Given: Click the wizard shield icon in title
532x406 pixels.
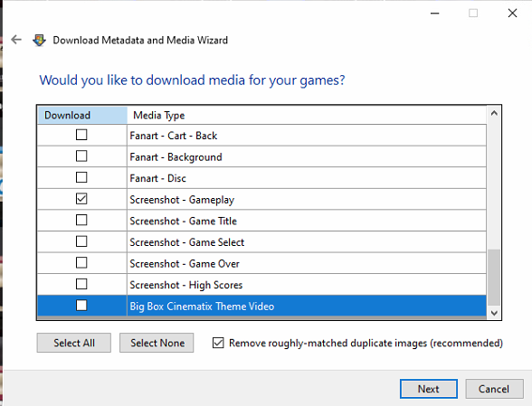Looking at the screenshot, I should tap(39, 40).
